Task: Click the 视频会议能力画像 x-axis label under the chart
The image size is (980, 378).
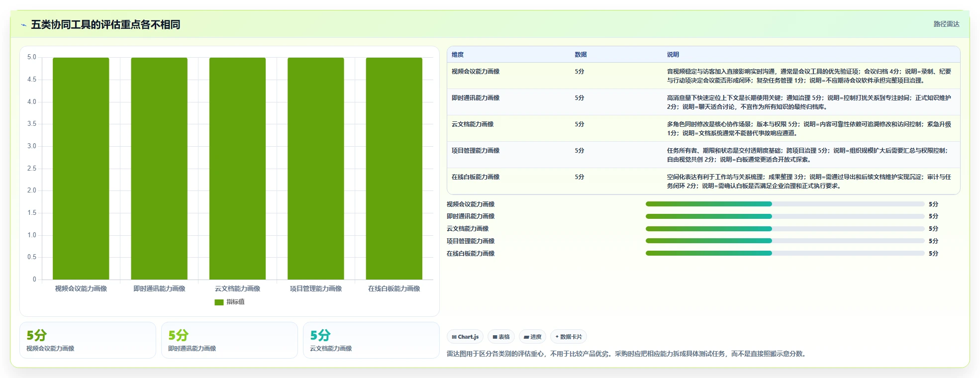Action: pos(81,289)
